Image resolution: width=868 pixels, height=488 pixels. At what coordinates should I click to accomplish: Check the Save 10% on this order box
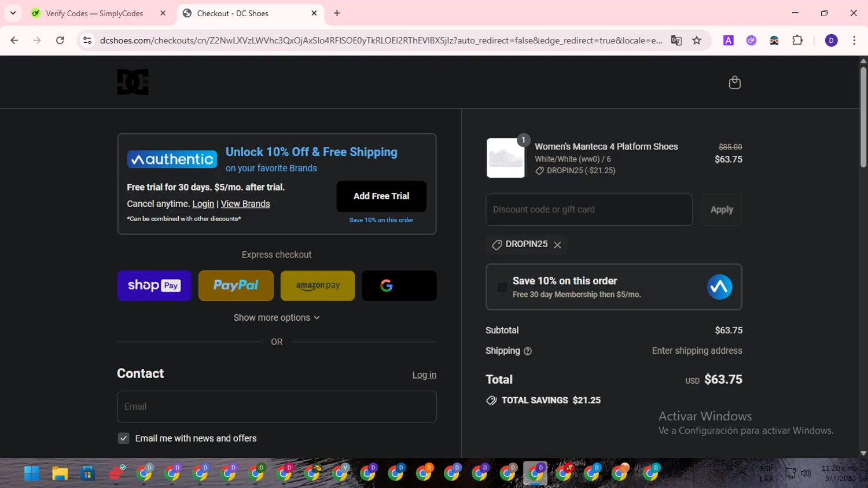pyautogui.click(x=502, y=287)
